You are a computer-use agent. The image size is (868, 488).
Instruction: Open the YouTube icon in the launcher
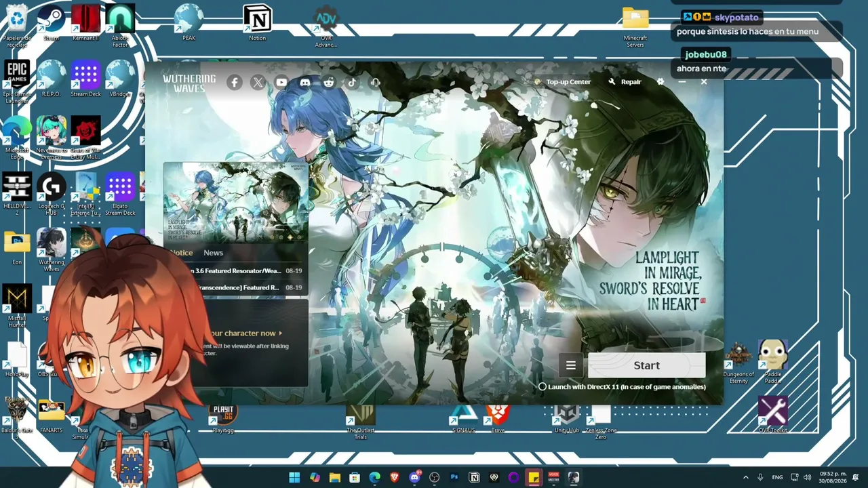[281, 83]
